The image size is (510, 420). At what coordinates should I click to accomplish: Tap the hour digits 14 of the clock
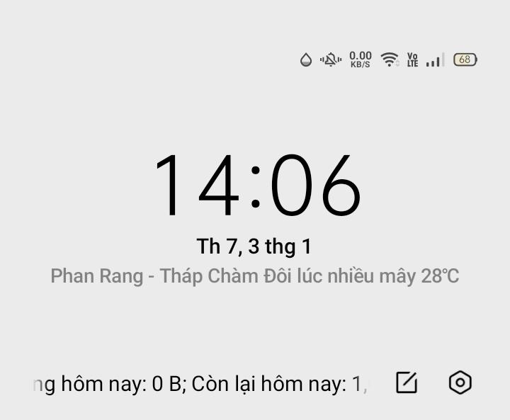point(197,186)
